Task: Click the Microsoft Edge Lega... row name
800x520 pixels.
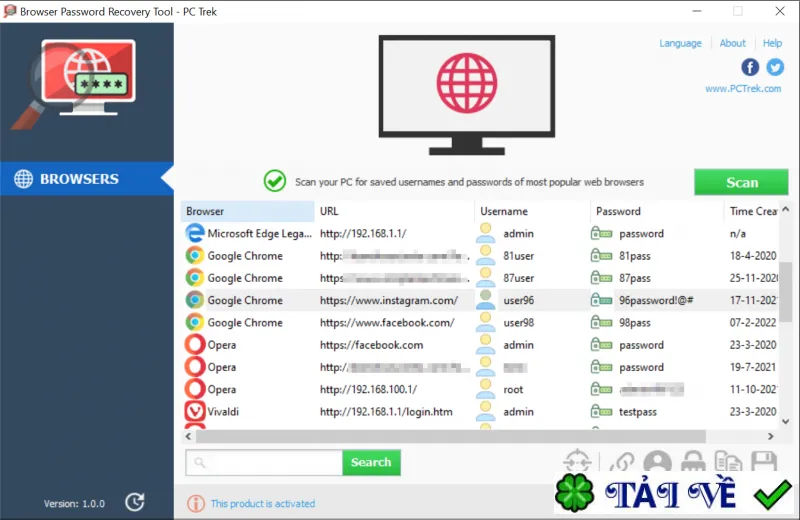Action: pyautogui.click(x=259, y=234)
